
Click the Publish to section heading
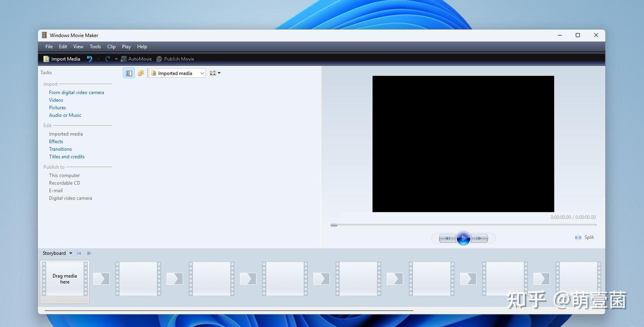pos(54,167)
